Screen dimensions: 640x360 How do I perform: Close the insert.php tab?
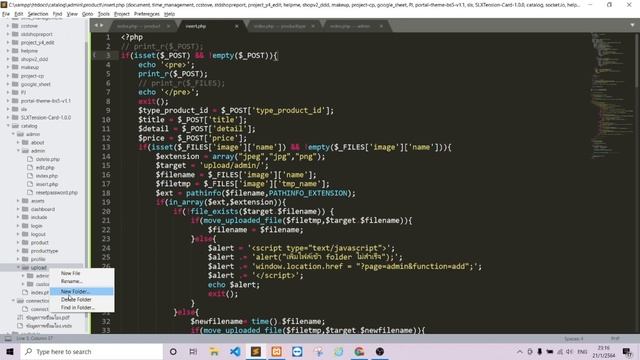(236, 26)
